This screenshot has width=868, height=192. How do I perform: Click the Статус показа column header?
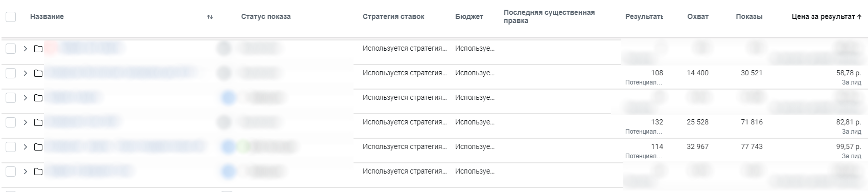pyautogui.click(x=266, y=17)
